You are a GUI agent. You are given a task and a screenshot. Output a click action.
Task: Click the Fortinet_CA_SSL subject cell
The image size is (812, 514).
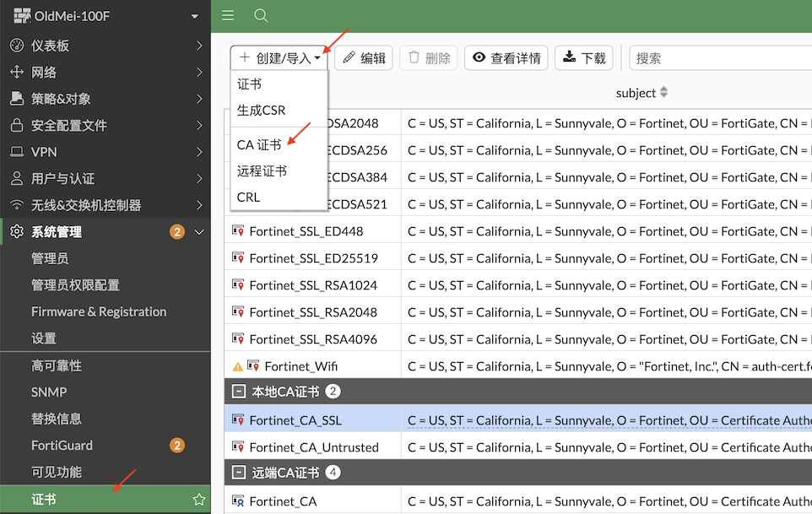pos(606,420)
